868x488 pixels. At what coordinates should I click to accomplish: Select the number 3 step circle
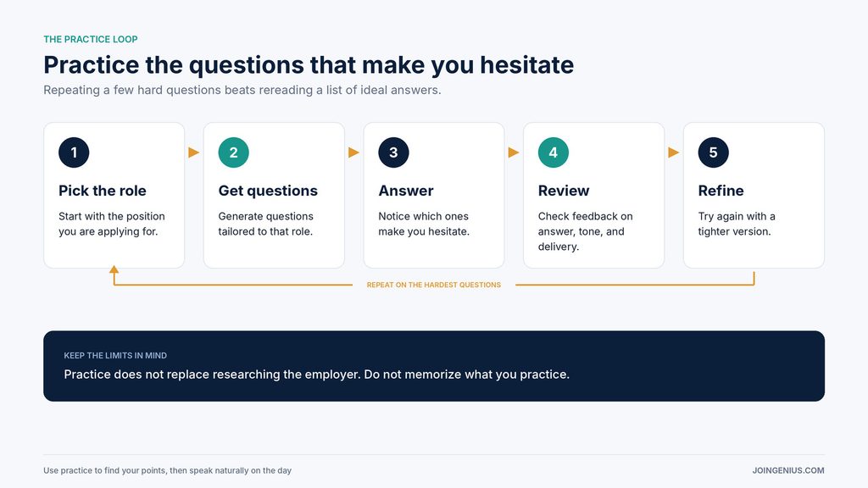click(x=393, y=152)
